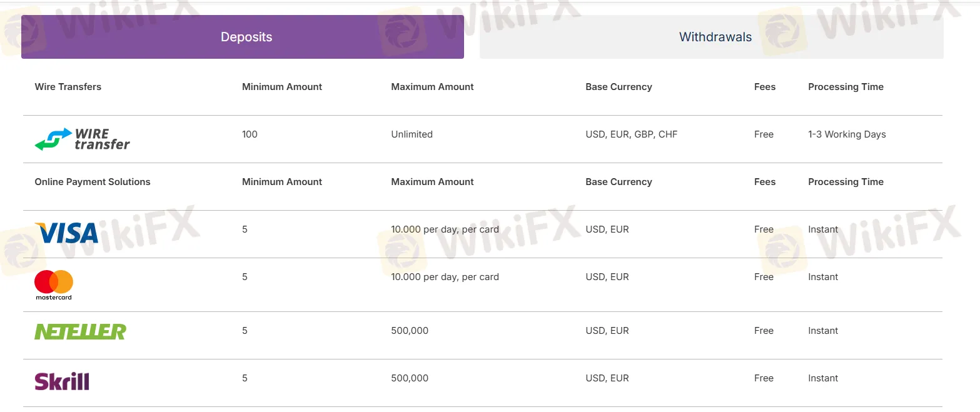Click the Wire Transfer logo icon
Viewport: 980px width, 412px height.
[82, 139]
